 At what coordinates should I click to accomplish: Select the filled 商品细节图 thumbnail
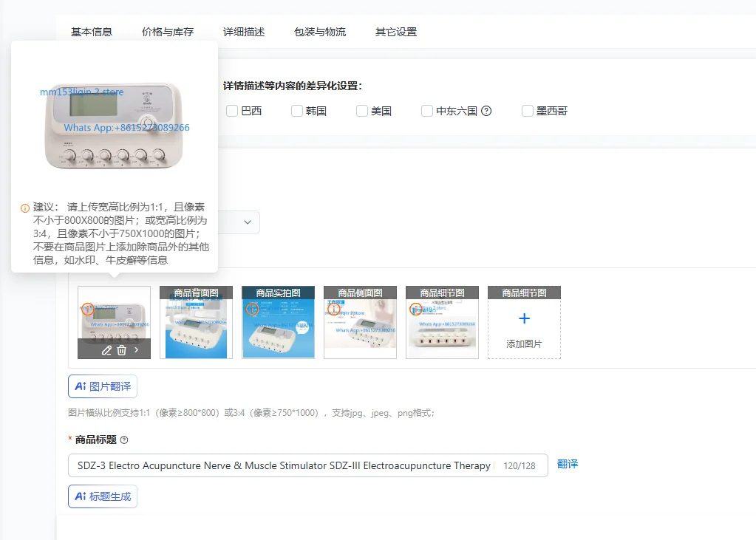coord(442,322)
